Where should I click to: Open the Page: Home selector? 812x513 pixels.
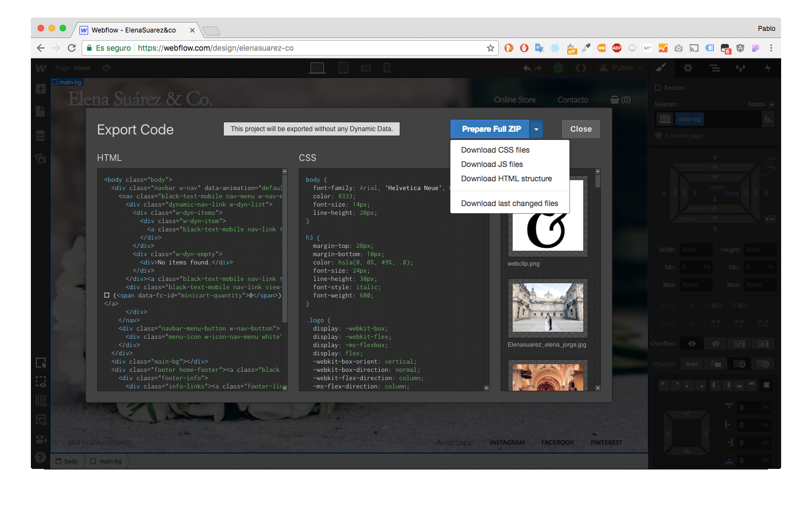[x=73, y=68]
